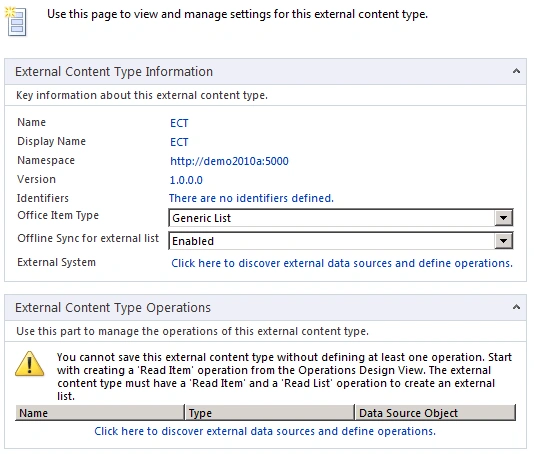This screenshot has height=454, width=534.
Task: Click the external content type page icon
Action: (16, 21)
